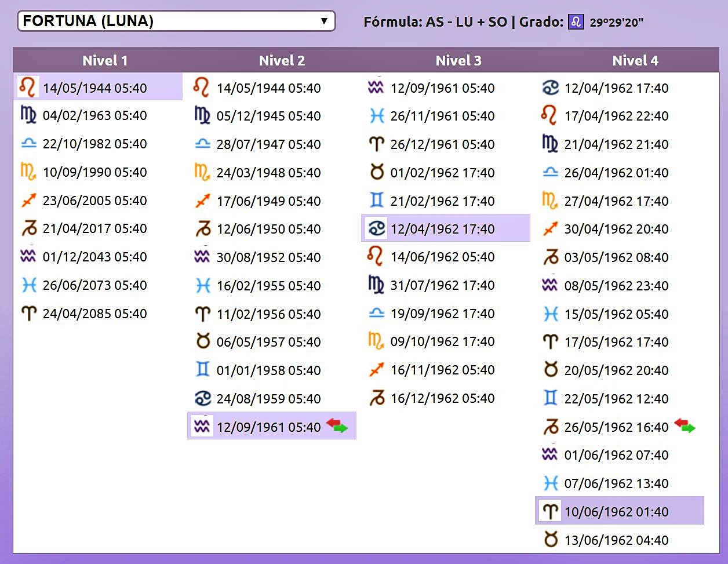Viewport: 728px width, 564px height.
Task: Select period 08/05/1962 23:40 in Nivel 4
Action: [616, 286]
